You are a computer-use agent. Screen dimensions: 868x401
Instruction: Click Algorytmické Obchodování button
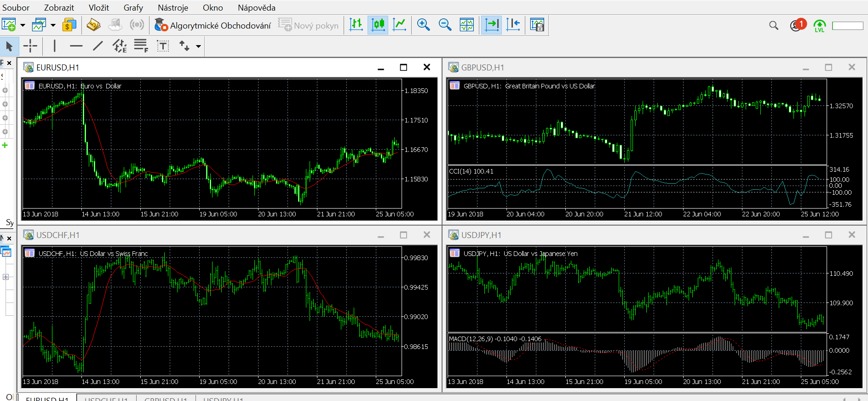[x=213, y=25]
